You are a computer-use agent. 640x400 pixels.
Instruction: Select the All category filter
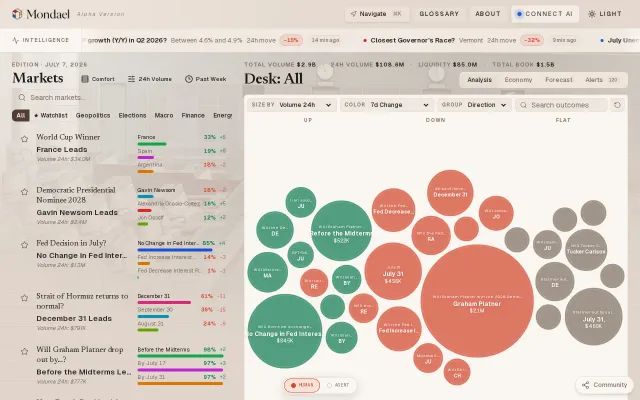pos(20,116)
